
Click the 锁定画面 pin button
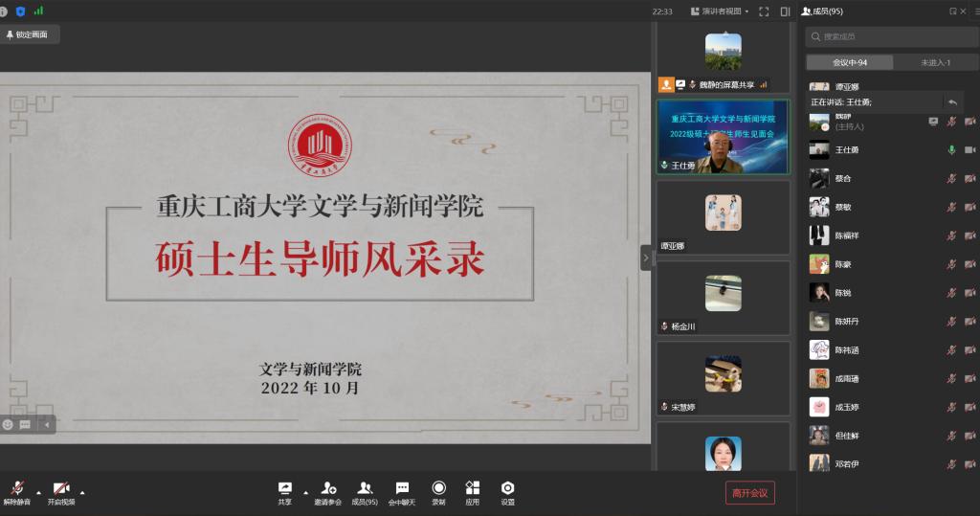tap(28, 34)
